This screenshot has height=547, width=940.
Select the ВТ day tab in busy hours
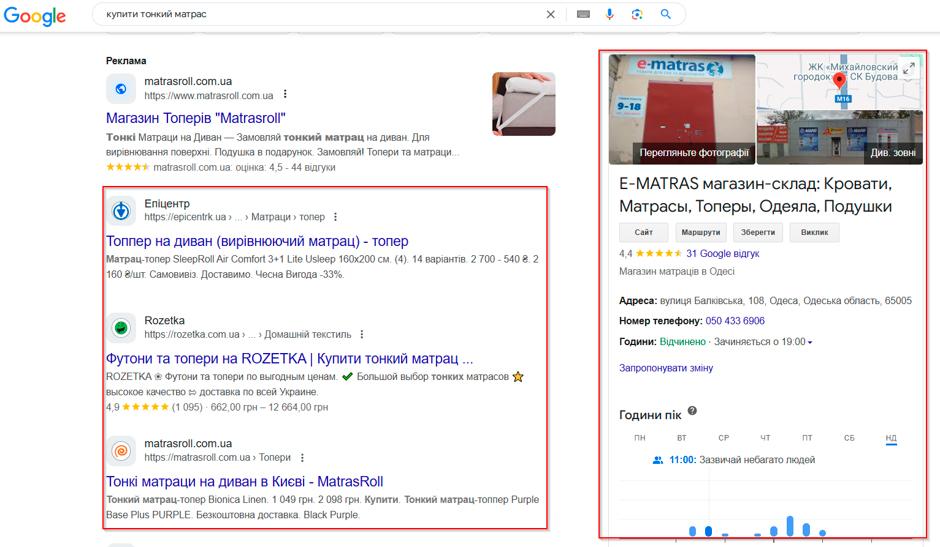click(x=682, y=438)
